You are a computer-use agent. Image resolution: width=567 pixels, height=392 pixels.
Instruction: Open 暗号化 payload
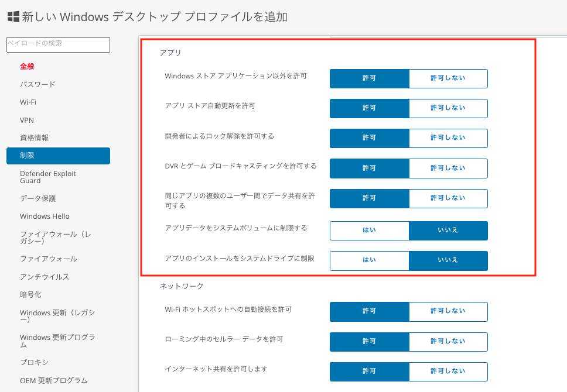[x=30, y=294]
